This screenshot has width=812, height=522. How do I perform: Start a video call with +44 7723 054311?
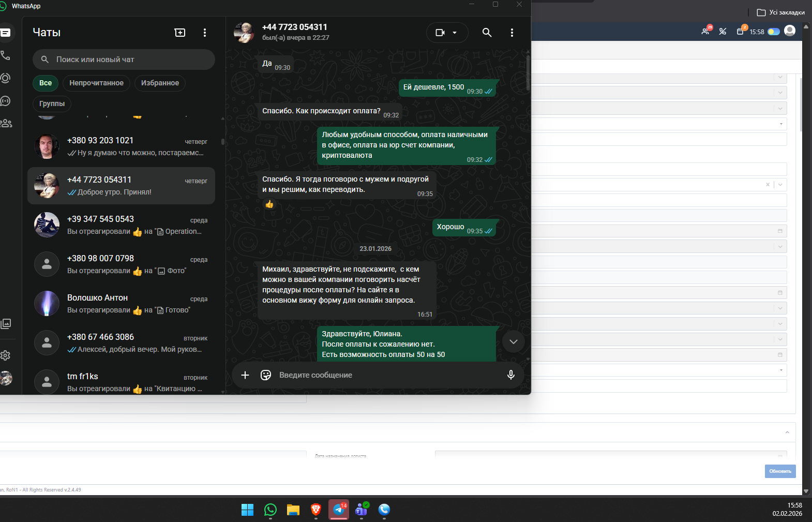coord(440,33)
